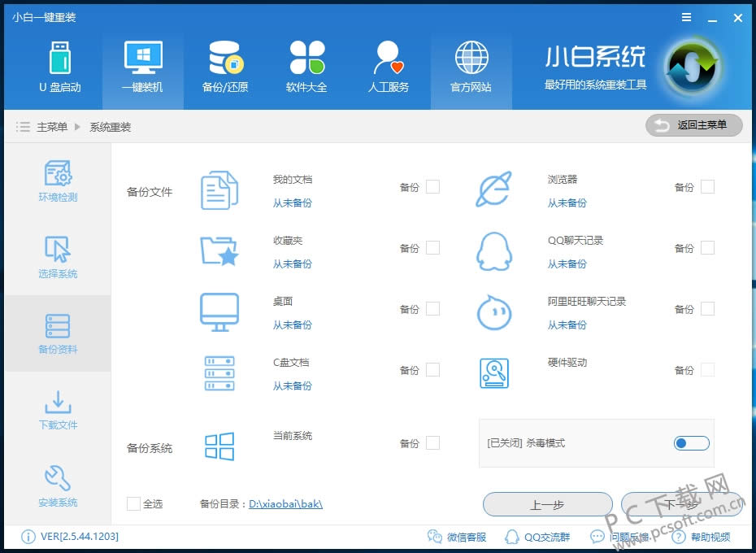756x553 pixels.
Task: Open the hamburger menu in title bar
Action: 687,17
